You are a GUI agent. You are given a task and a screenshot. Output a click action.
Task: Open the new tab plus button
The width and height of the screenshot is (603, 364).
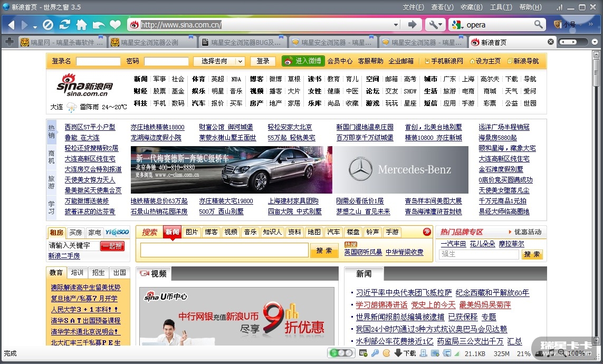[9, 42]
